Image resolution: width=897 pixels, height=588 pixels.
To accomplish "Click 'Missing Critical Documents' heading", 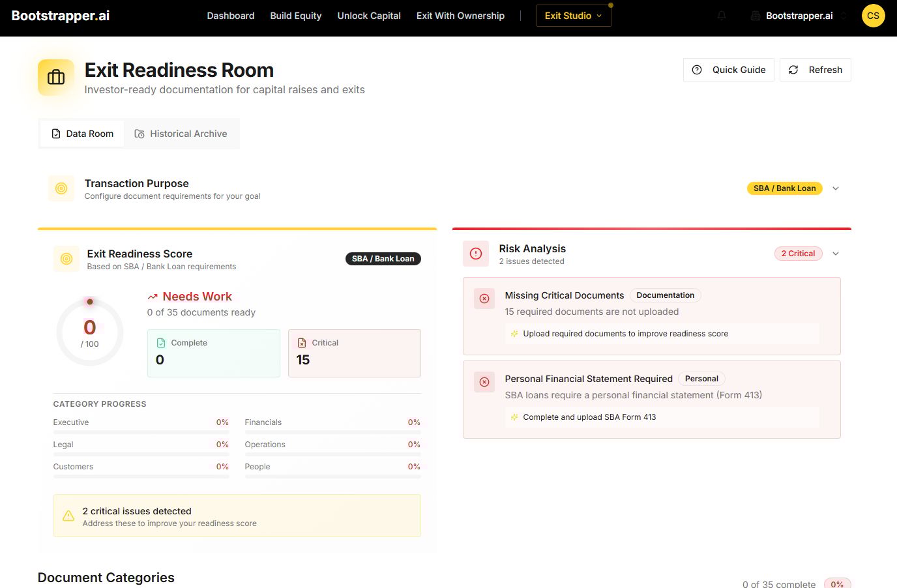I will 565,295.
